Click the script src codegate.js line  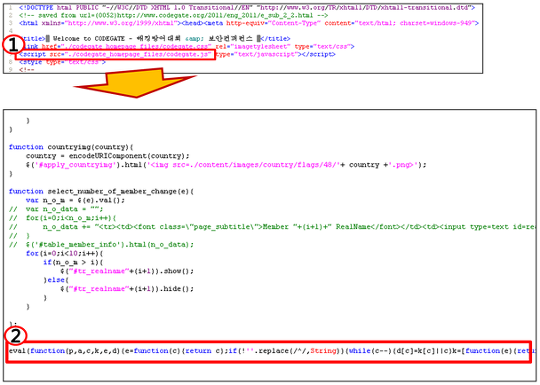pyautogui.click(x=177, y=54)
